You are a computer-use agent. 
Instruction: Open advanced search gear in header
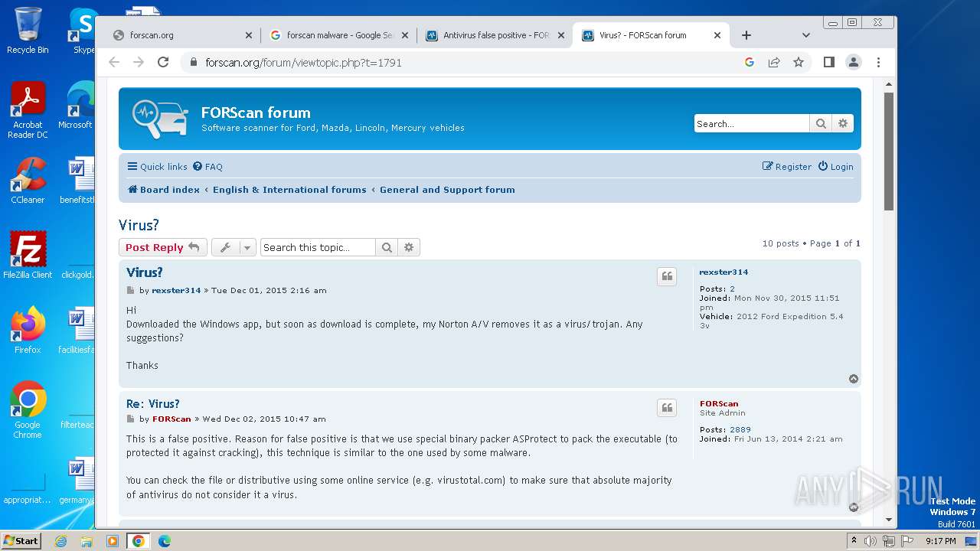coord(843,123)
